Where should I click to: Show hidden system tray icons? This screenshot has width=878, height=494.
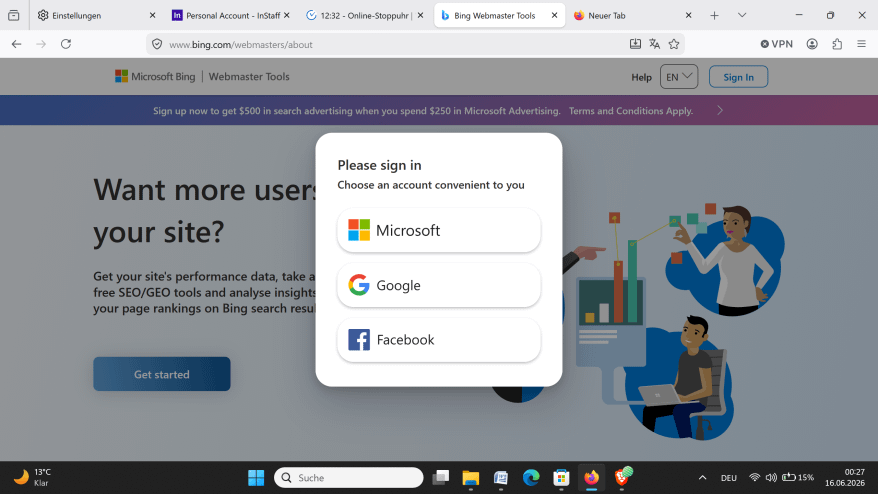pos(702,478)
